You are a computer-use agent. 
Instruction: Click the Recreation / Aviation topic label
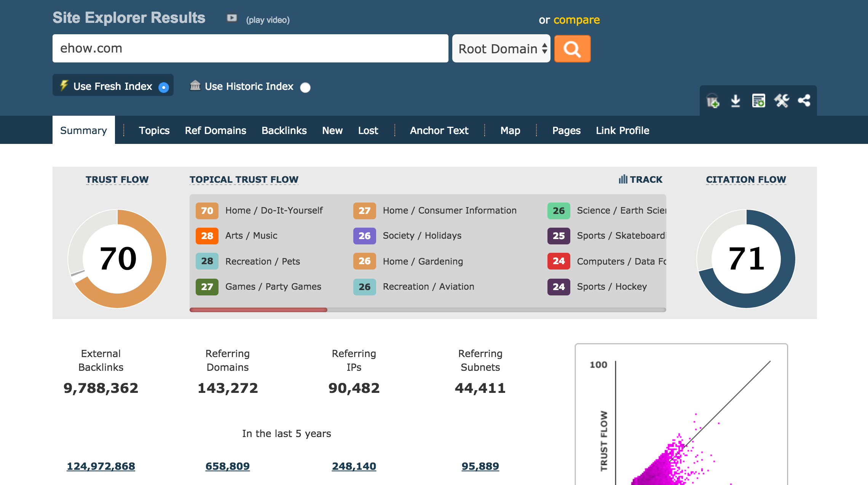pyautogui.click(x=428, y=287)
